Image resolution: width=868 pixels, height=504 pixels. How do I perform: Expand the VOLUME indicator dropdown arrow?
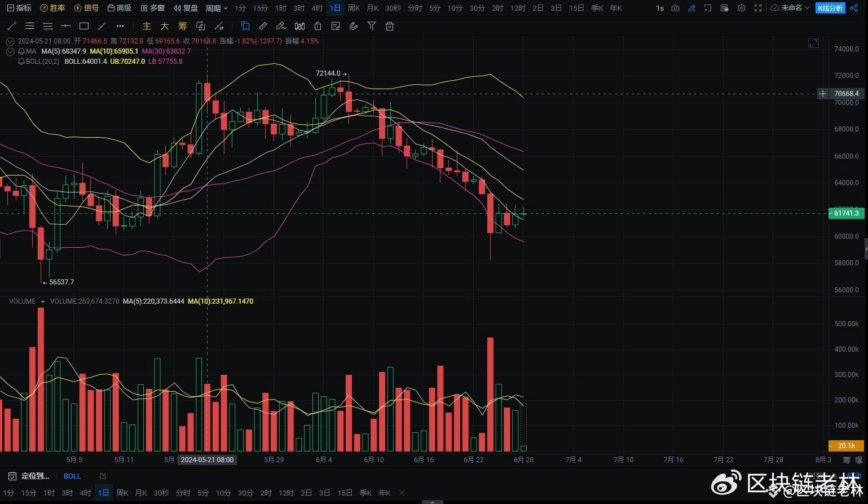click(x=42, y=301)
